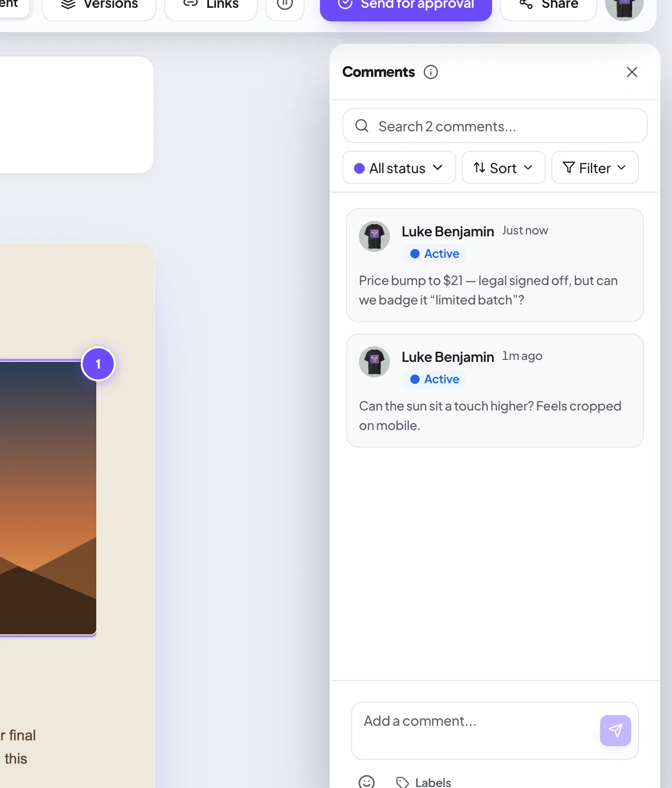The image size is (672, 788).
Task: Open the emoji picker icon
Action: 367,782
